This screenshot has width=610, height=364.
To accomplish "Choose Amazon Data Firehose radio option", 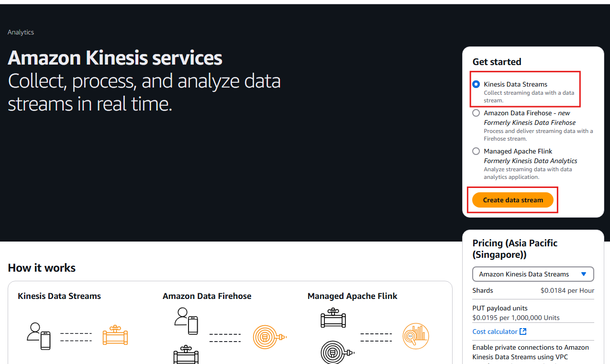I will tap(476, 113).
